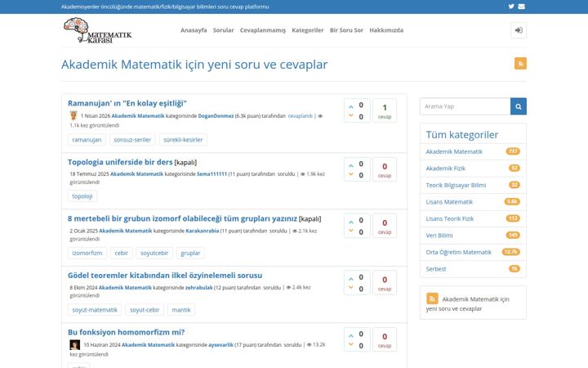Select the sürekli-kesirler tag
The height and width of the screenshot is (368, 588).
(183, 140)
